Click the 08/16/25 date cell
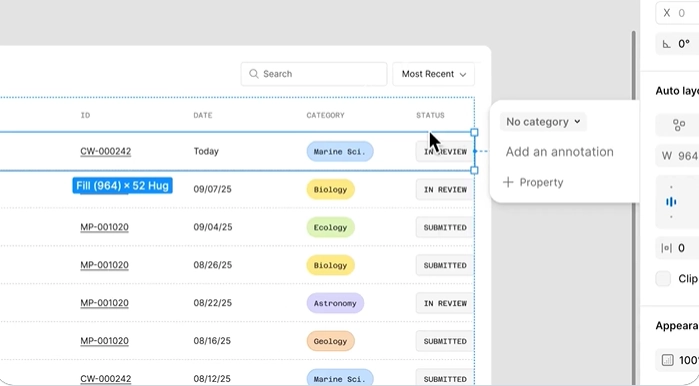 tap(212, 341)
